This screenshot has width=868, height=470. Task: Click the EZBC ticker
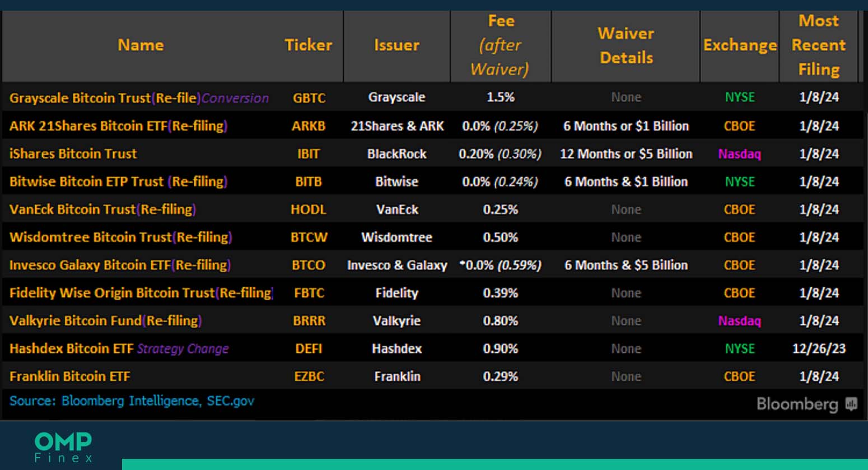pos(309,376)
